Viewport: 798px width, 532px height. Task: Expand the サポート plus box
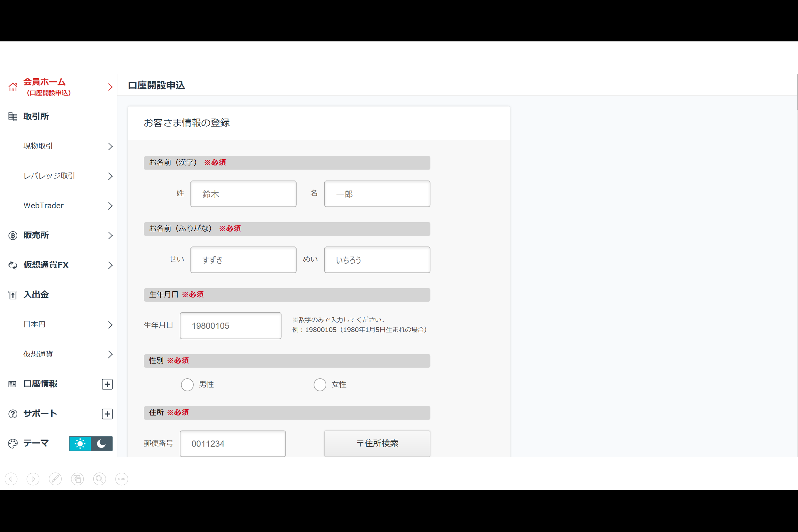[x=107, y=414]
